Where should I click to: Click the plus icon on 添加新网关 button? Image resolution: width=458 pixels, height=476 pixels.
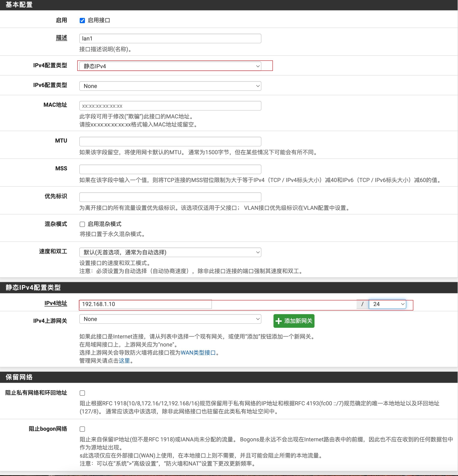pos(279,321)
